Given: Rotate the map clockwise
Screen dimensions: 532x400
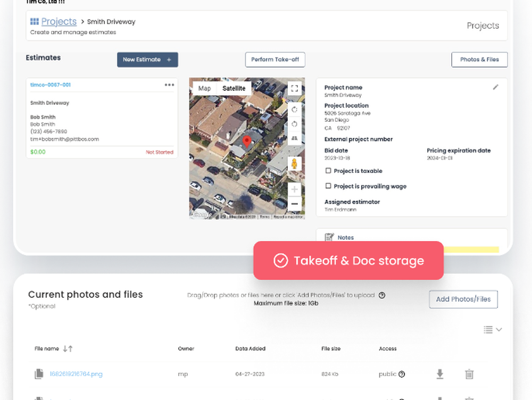Looking at the screenshot, I should pos(295,109).
